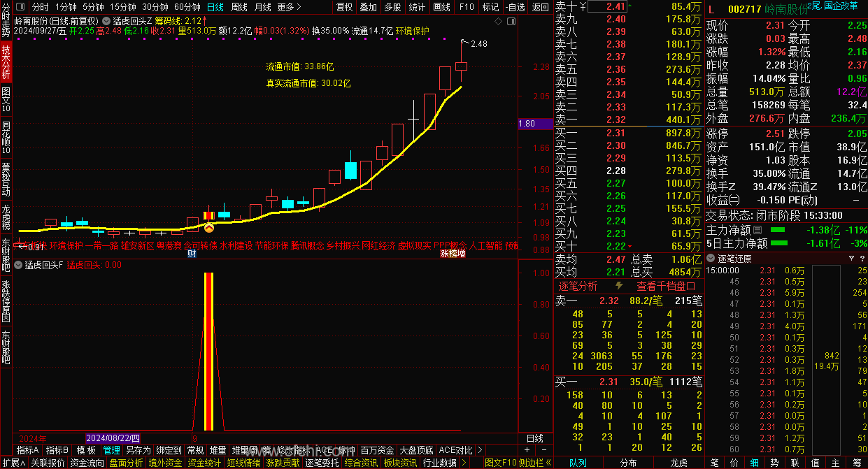Switch to 15分钟 period
868x469 pixels.
(x=123, y=7)
